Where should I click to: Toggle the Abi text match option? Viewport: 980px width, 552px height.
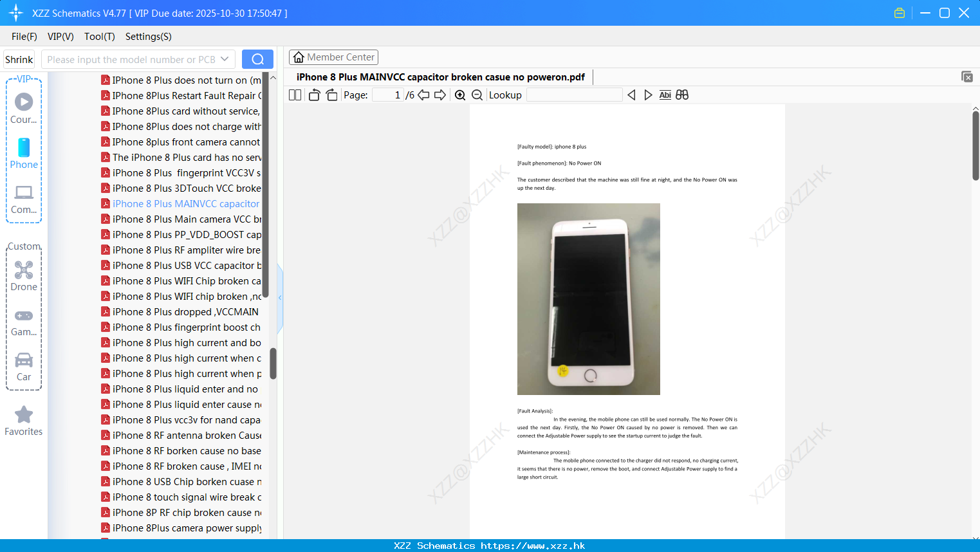point(665,95)
